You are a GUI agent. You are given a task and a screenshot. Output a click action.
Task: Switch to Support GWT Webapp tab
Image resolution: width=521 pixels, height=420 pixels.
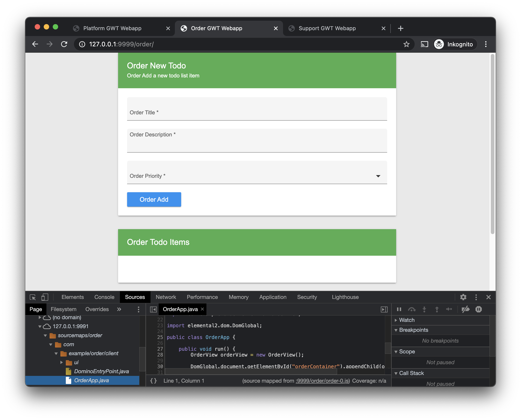pyautogui.click(x=327, y=28)
